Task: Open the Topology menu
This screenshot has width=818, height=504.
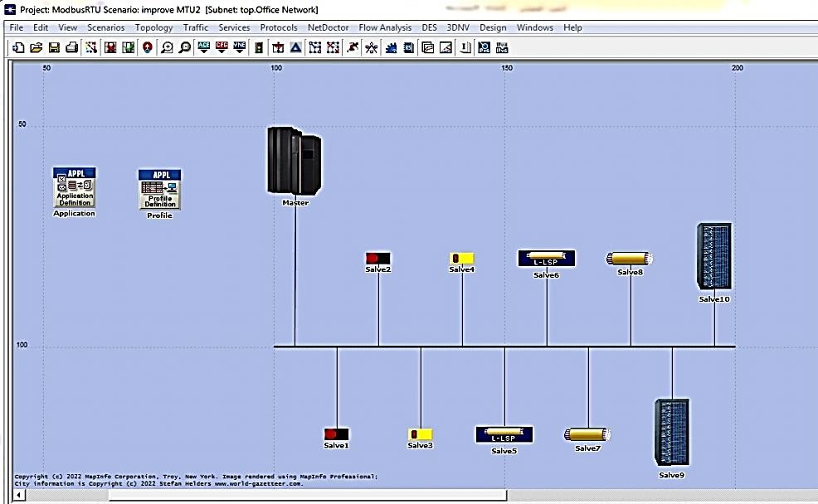Action: pos(154,27)
